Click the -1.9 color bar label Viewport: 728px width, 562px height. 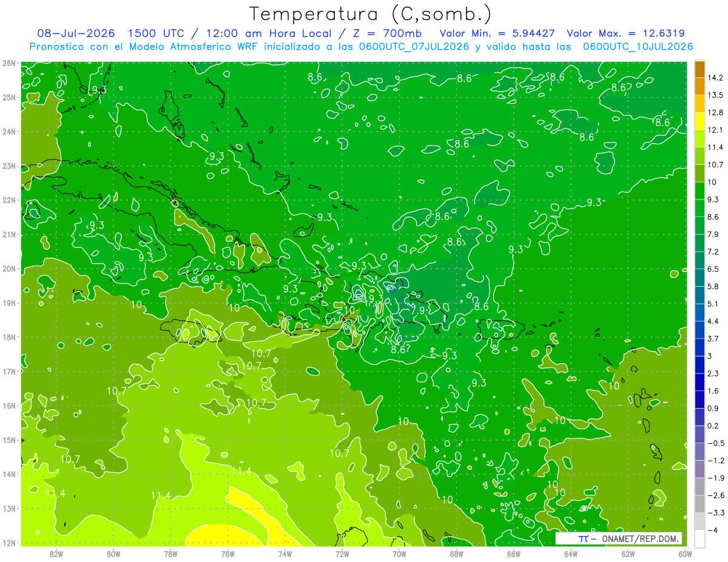716,478
